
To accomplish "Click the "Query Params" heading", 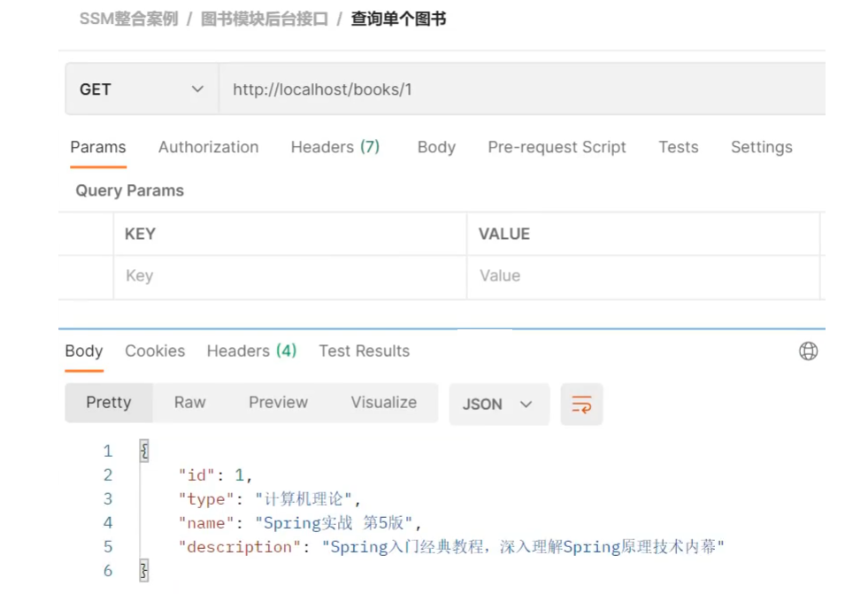I will pos(129,190).
